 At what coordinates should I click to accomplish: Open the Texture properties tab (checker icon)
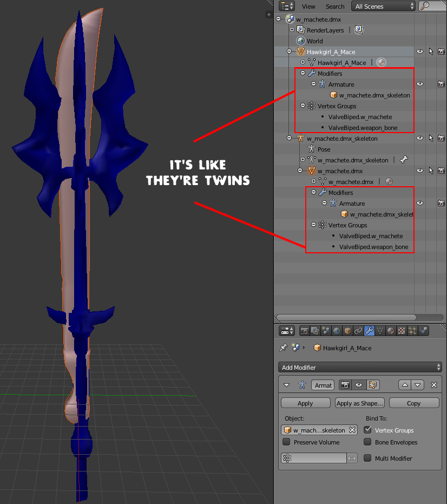[x=402, y=331]
